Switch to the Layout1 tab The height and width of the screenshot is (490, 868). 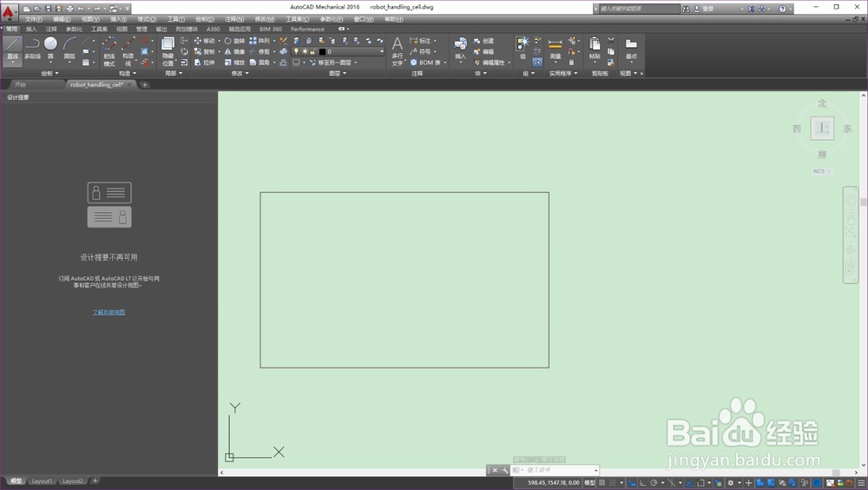(42, 481)
